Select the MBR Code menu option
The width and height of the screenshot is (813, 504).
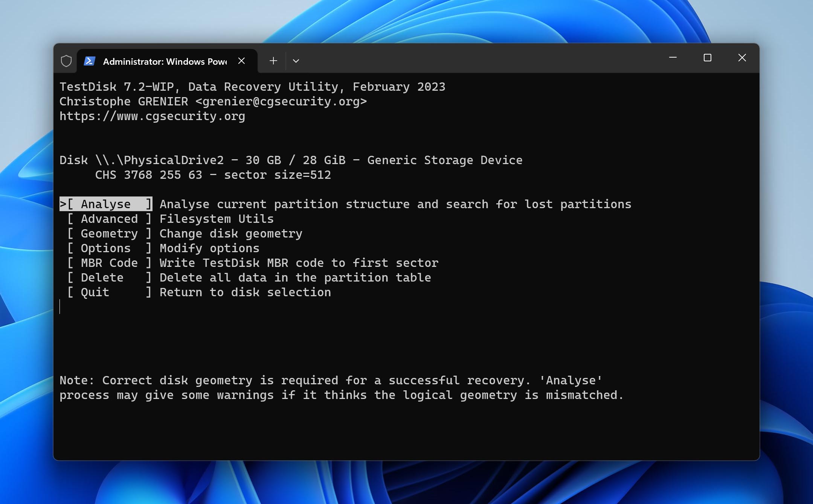[x=110, y=263]
